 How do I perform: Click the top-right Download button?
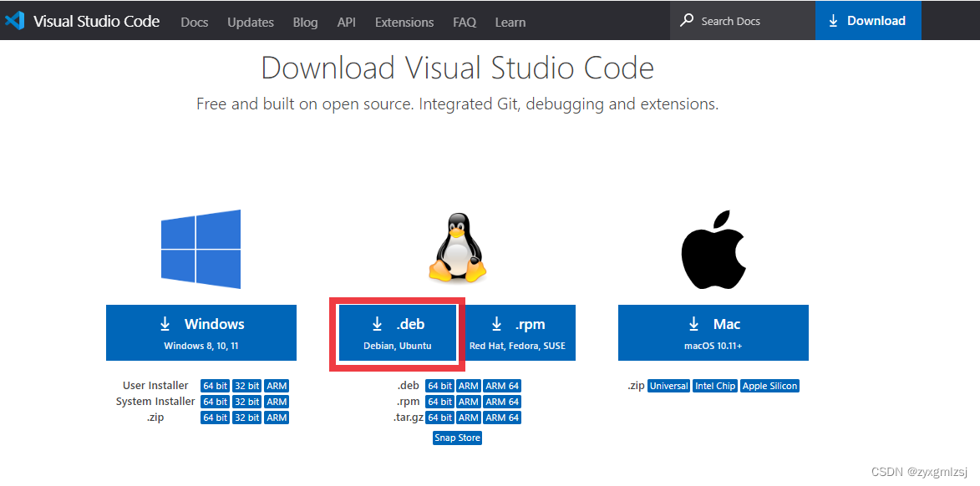coord(868,21)
